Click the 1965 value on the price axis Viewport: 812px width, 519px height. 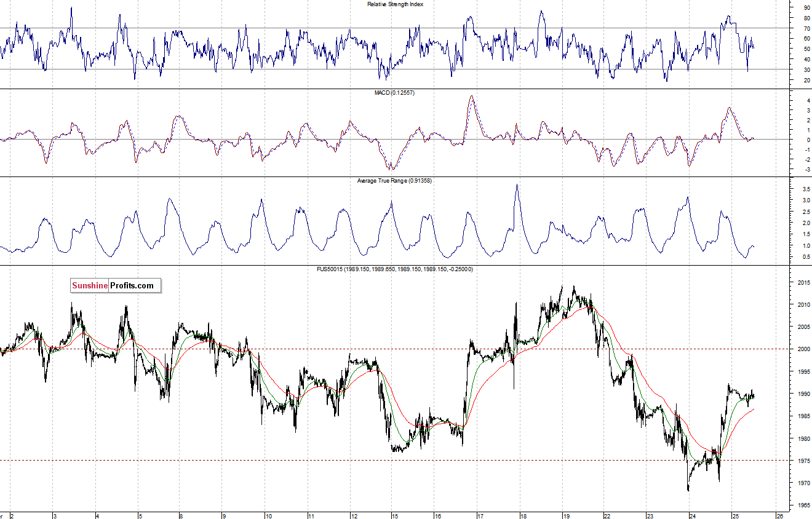(803, 505)
